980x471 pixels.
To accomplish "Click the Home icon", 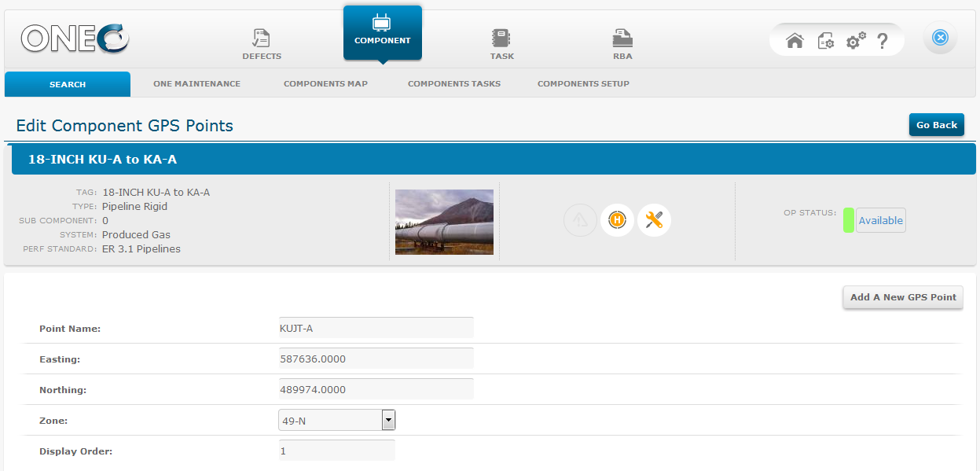I will [x=795, y=41].
